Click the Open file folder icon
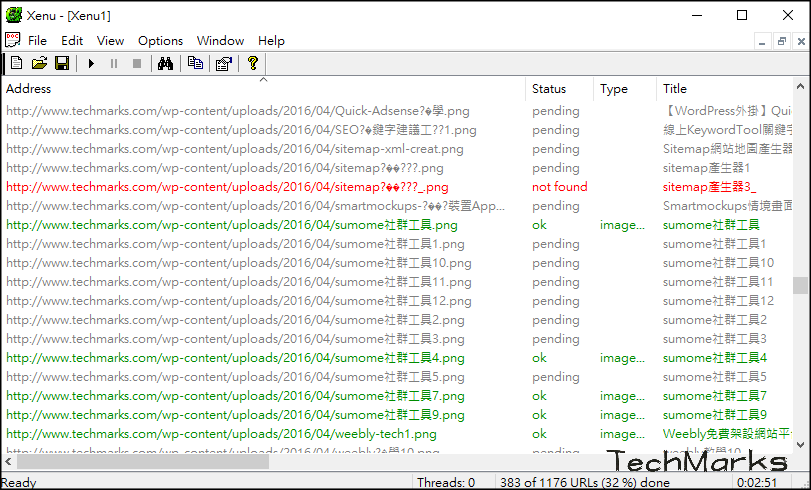The image size is (811, 490). point(39,64)
